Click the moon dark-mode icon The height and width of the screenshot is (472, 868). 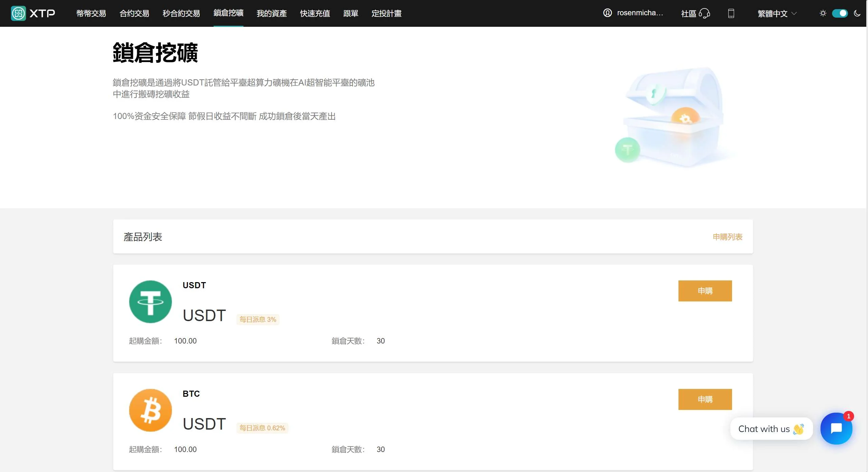point(857,13)
